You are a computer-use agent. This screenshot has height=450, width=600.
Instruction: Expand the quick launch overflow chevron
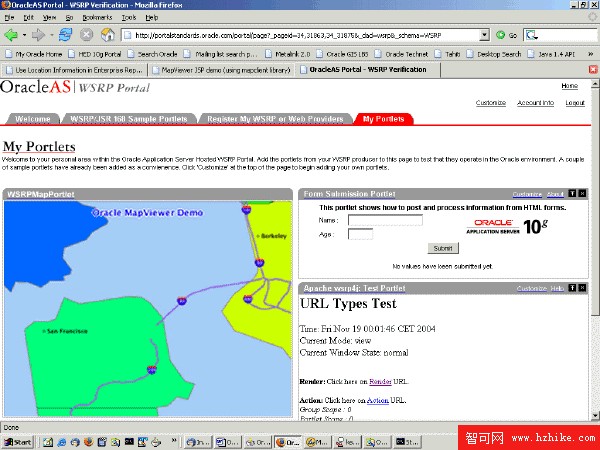(174, 440)
